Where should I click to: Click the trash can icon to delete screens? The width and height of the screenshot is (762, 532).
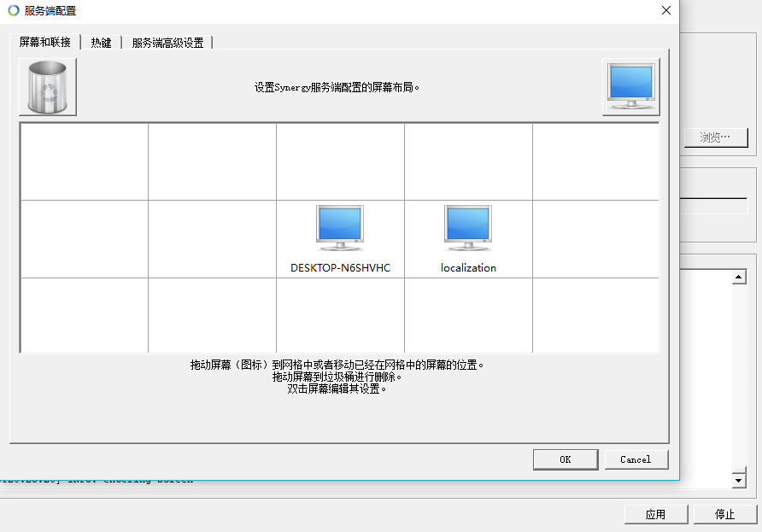pos(47,85)
